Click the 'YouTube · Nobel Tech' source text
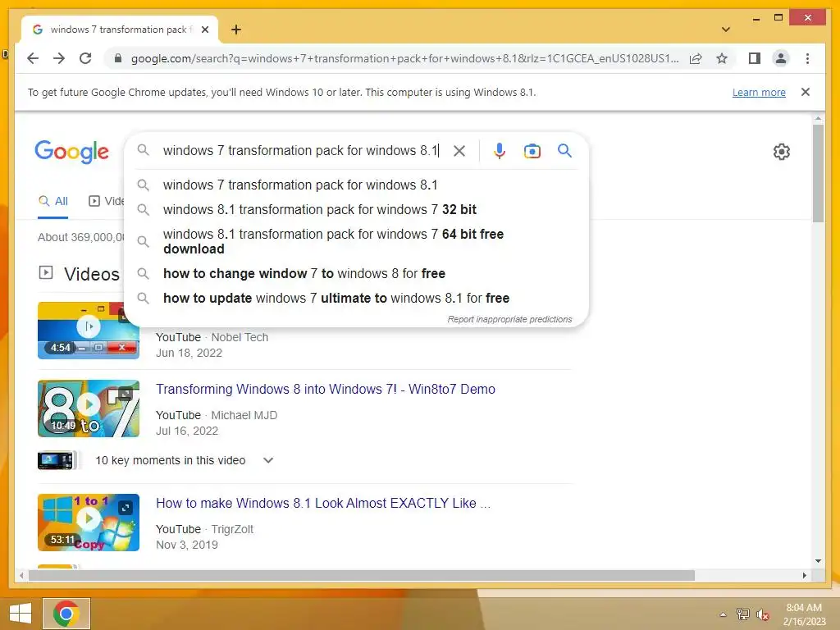The height and width of the screenshot is (630, 840). 212,337
